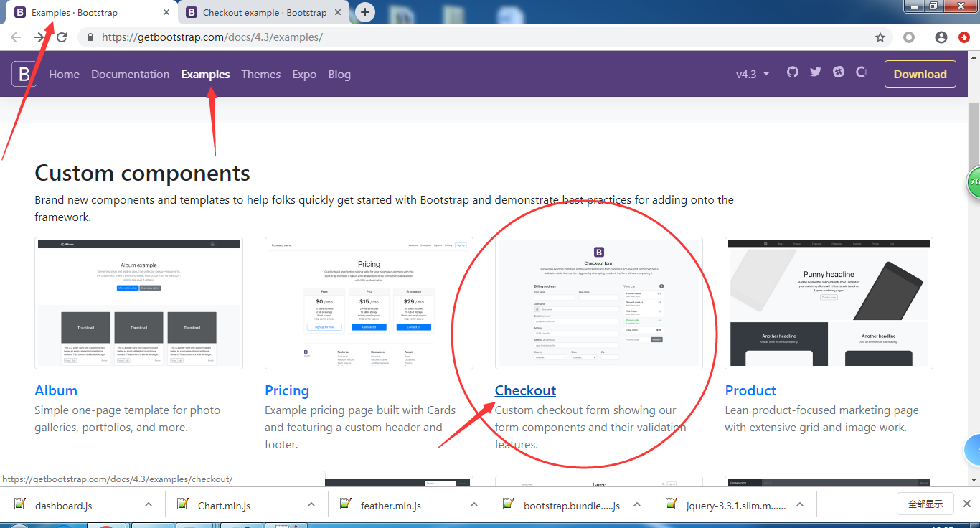The width and height of the screenshot is (980, 528).
Task: Click the Custom components heading
Action: (142, 173)
